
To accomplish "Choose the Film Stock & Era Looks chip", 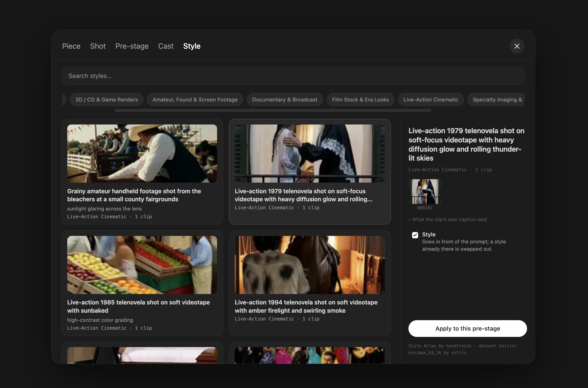I will click(x=360, y=100).
